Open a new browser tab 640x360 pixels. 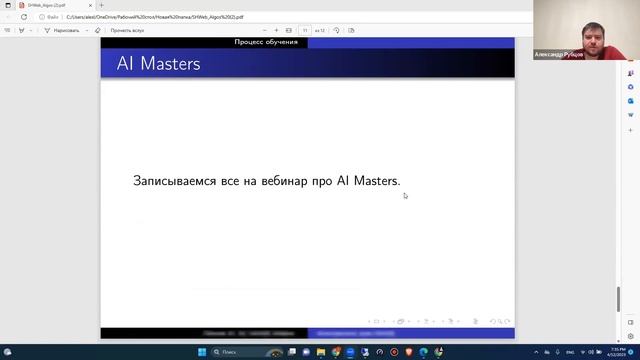pyautogui.click(x=102, y=5)
